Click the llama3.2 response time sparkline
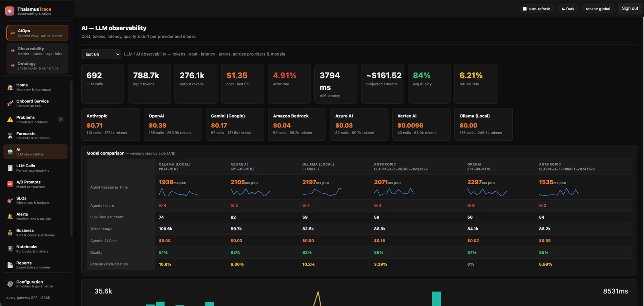This screenshot has height=306, width=644. (x=322, y=192)
